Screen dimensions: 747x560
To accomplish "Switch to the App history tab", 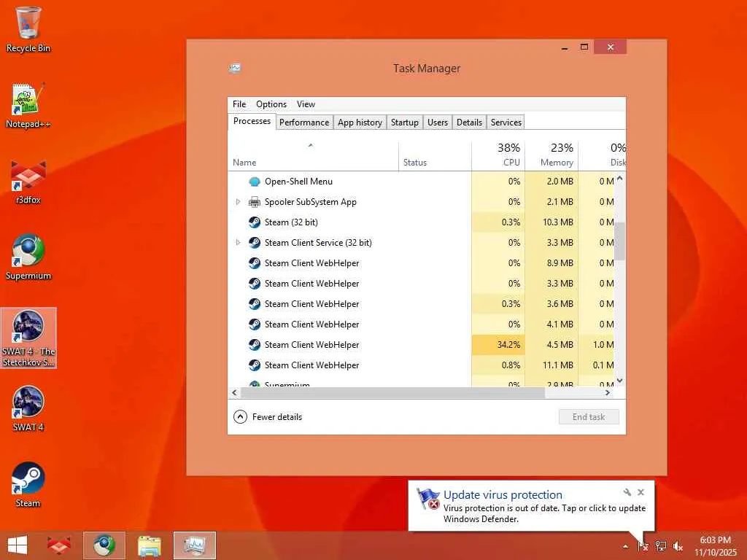I will tap(360, 122).
